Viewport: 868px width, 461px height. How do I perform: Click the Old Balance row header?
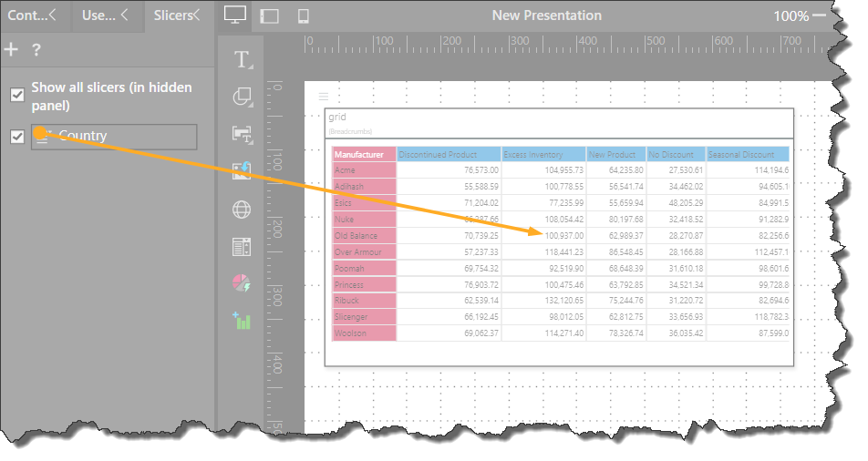(x=365, y=235)
